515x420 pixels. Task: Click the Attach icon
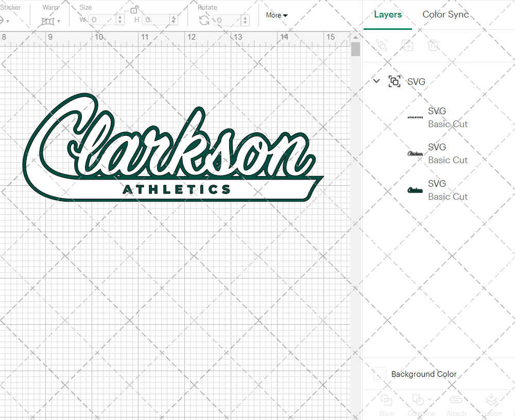click(456, 400)
